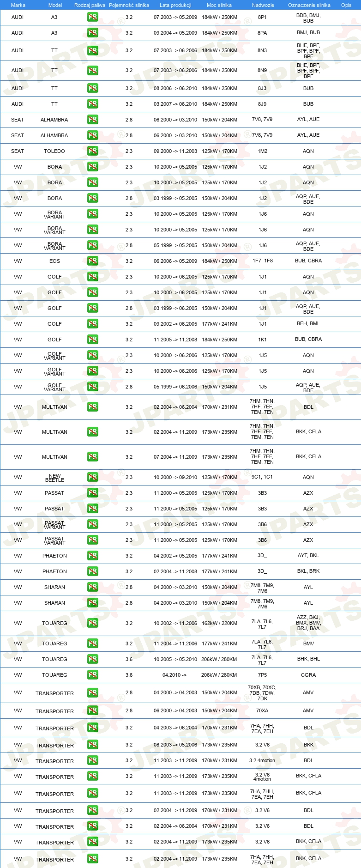This screenshot has width=361, height=868.
Task: Click the fuel icon for BORA VARIANT 2.8 row
Action: click(93, 245)
